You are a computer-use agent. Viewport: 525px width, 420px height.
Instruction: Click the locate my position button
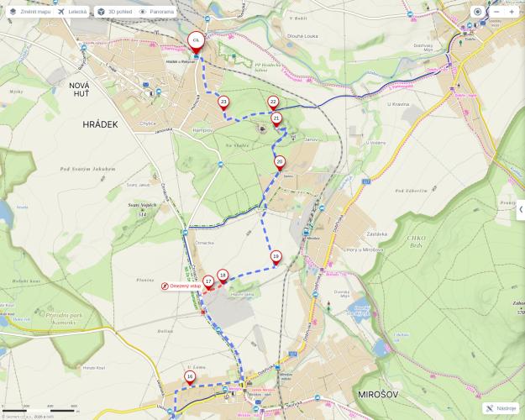tap(478, 12)
